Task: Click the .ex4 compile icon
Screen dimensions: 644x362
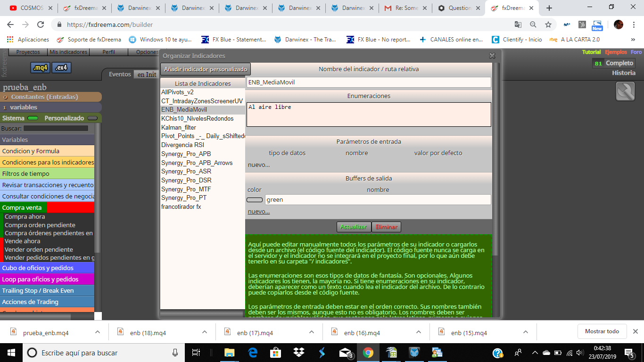Action: (62, 68)
